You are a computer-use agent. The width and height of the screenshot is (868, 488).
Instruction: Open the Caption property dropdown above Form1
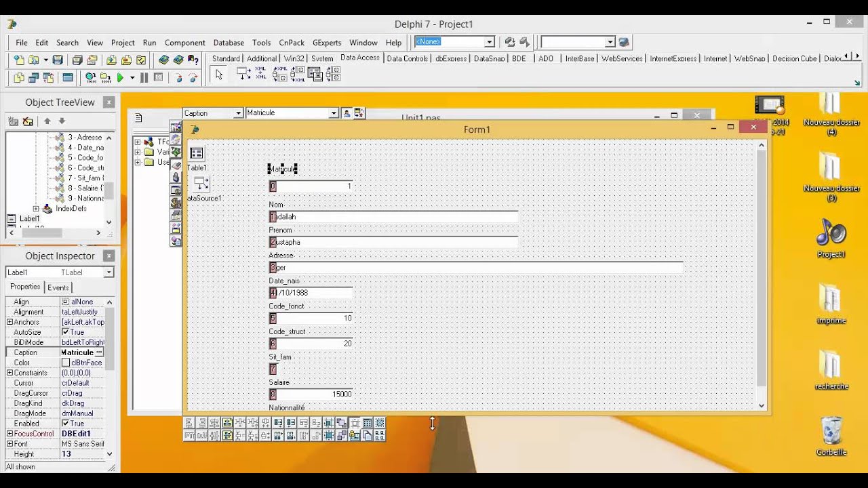(x=238, y=113)
